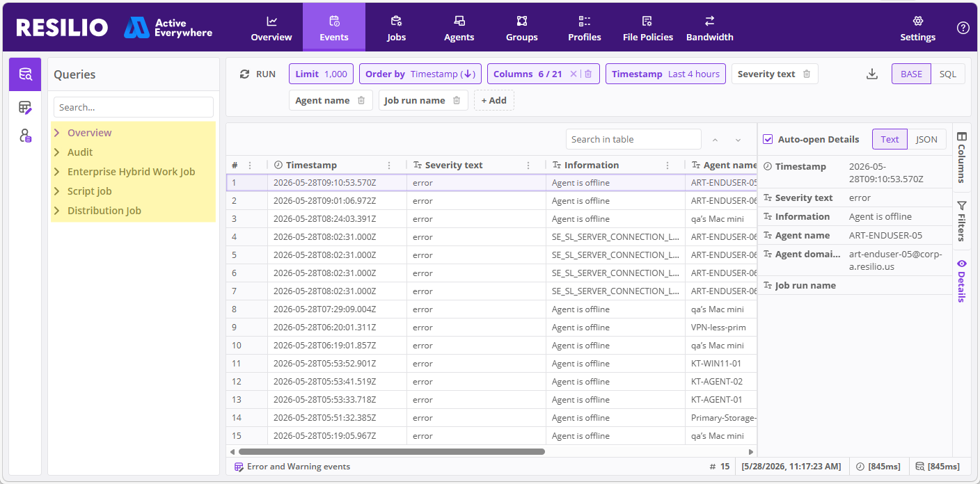Open the Information column menu dots
The width and height of the screenshot is (980, 484).
(x=667, y=166)
